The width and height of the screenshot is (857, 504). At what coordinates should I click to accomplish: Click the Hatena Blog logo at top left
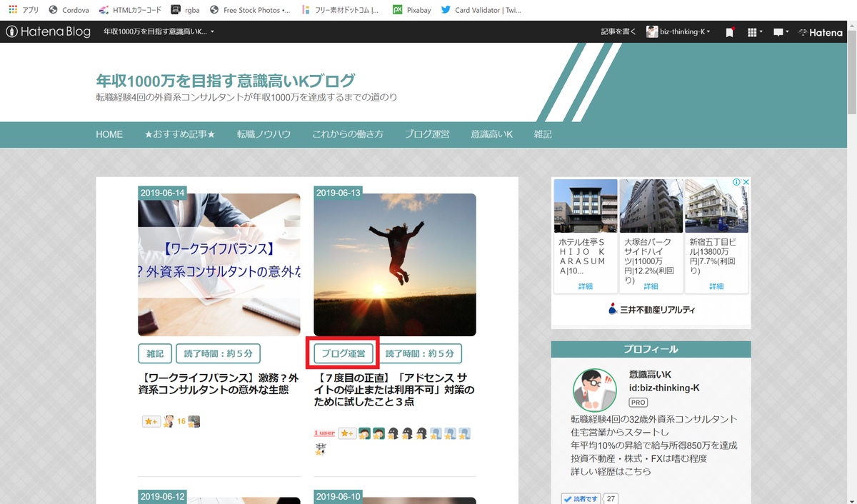click(48, 31)
